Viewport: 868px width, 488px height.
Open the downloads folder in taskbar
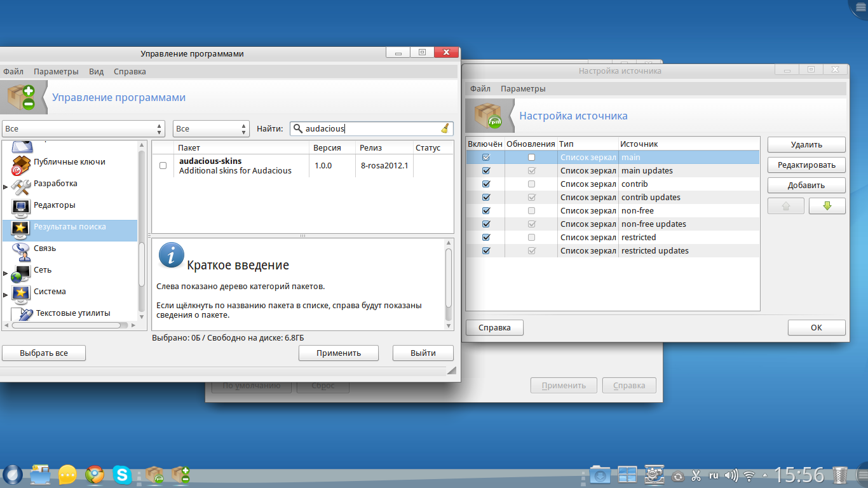[600, 475]
